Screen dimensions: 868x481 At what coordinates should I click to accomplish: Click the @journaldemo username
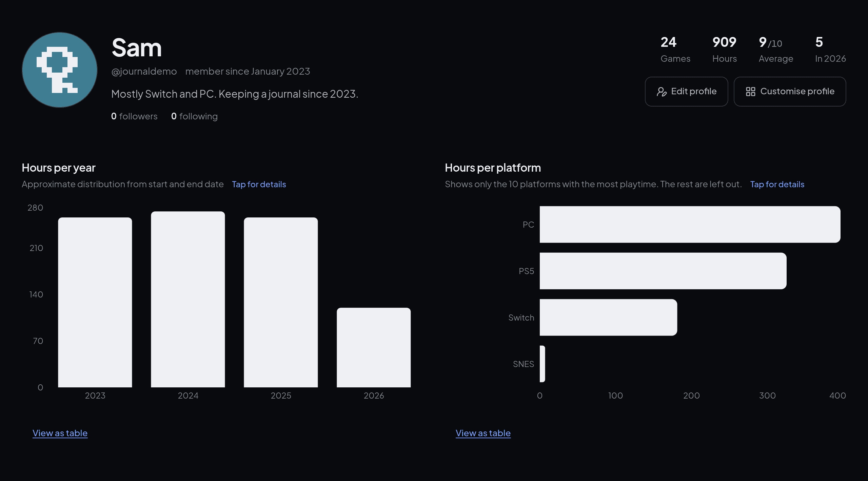[144, 71]
